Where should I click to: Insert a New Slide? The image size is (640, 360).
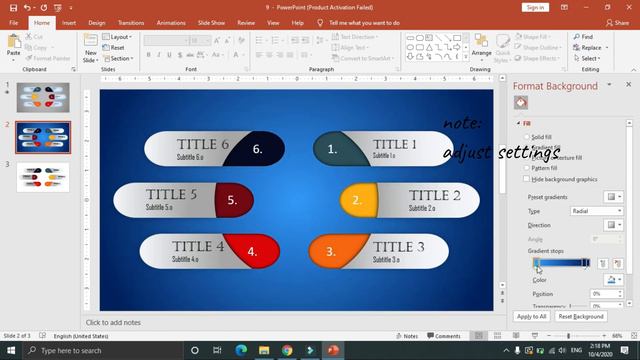point(90,48)
